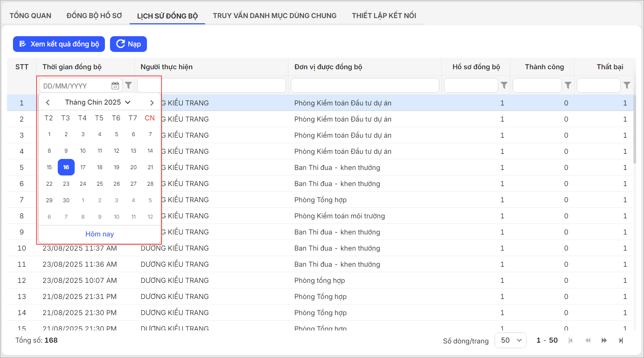Jump to last page of results

(621, 341)
